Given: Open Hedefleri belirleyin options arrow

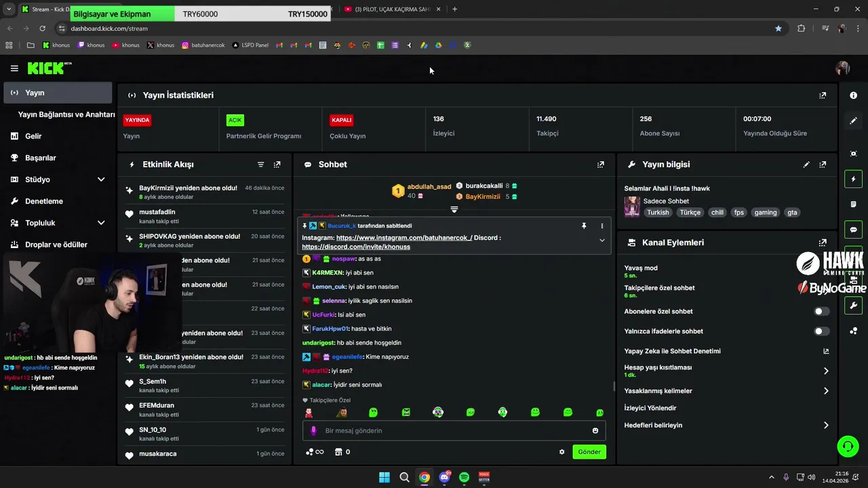Looking at the screenshot, I should point(826,425).
